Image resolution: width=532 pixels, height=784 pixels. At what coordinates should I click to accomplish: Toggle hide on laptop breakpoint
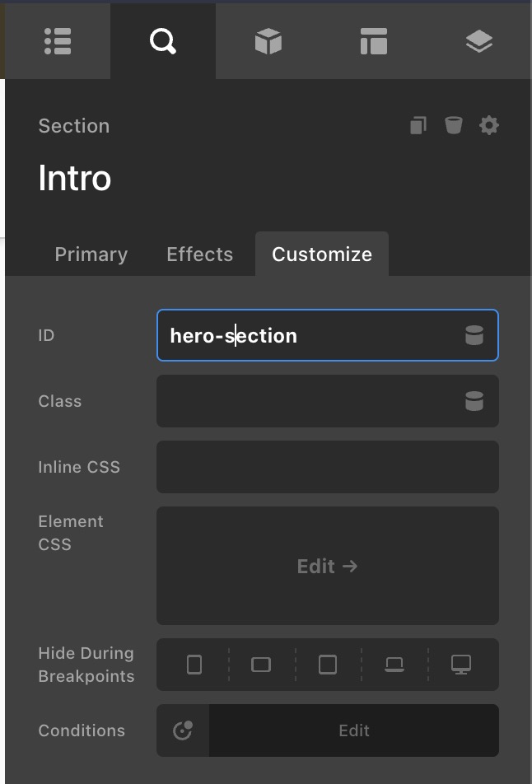pos(394,665)
